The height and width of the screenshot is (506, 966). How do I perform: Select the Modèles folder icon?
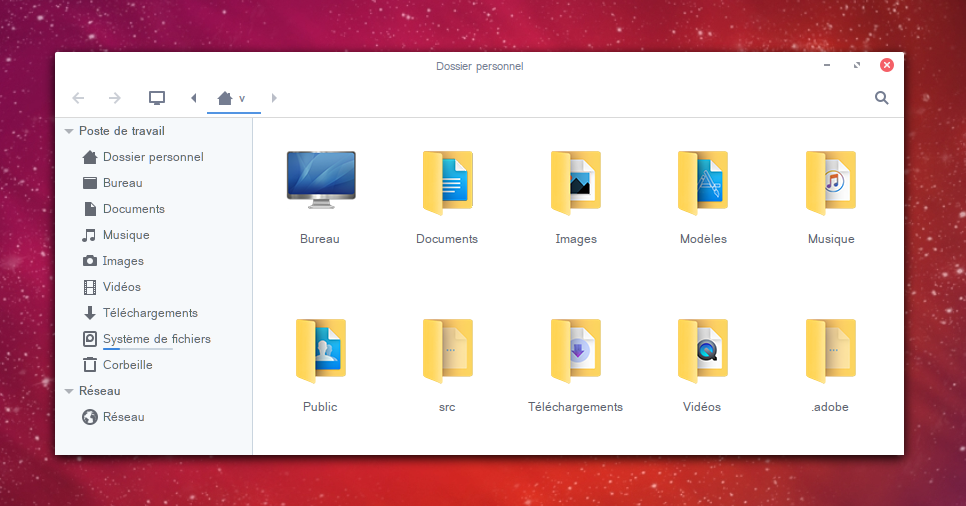click(x=703, y=182)
